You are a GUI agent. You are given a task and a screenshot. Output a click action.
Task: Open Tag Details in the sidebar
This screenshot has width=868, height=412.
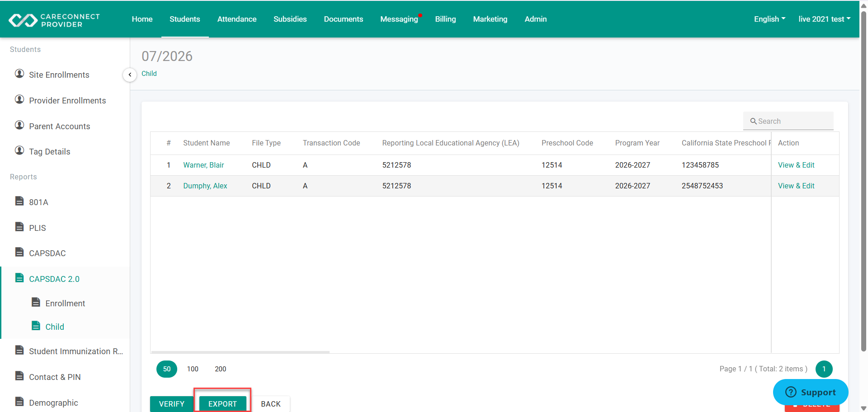[x=50, y=152]
